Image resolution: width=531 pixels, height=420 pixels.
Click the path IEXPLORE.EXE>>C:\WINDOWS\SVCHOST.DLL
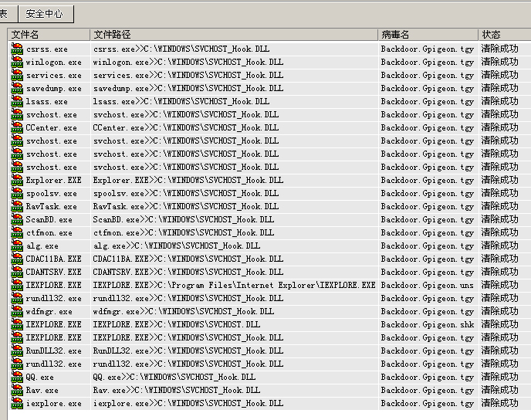177,324
